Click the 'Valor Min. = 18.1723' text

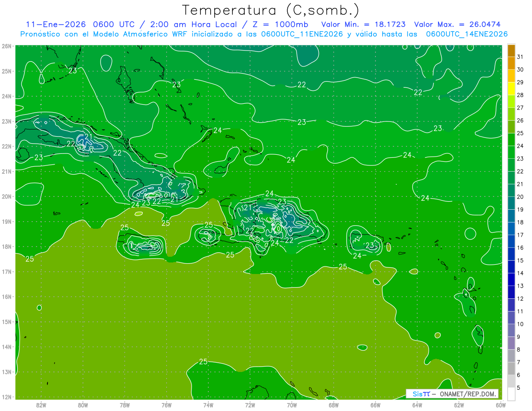coord(364,24)
